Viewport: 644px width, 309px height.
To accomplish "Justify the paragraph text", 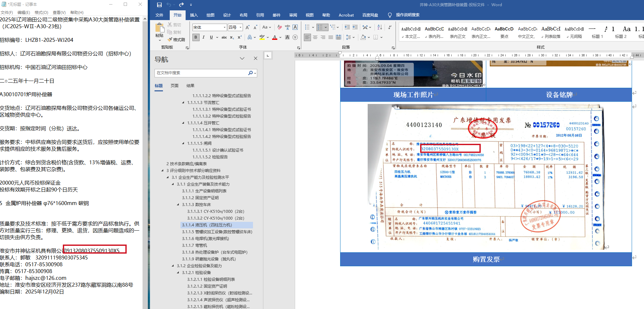I will [331, 37].
